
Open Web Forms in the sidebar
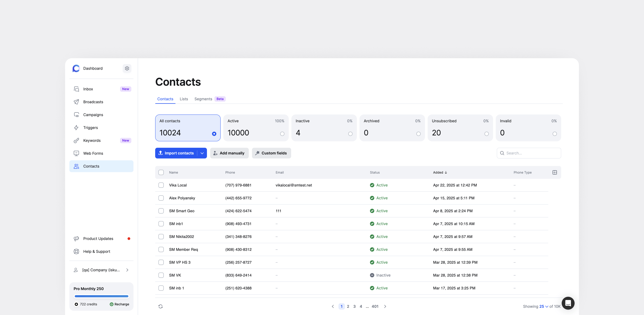[101, 153]
